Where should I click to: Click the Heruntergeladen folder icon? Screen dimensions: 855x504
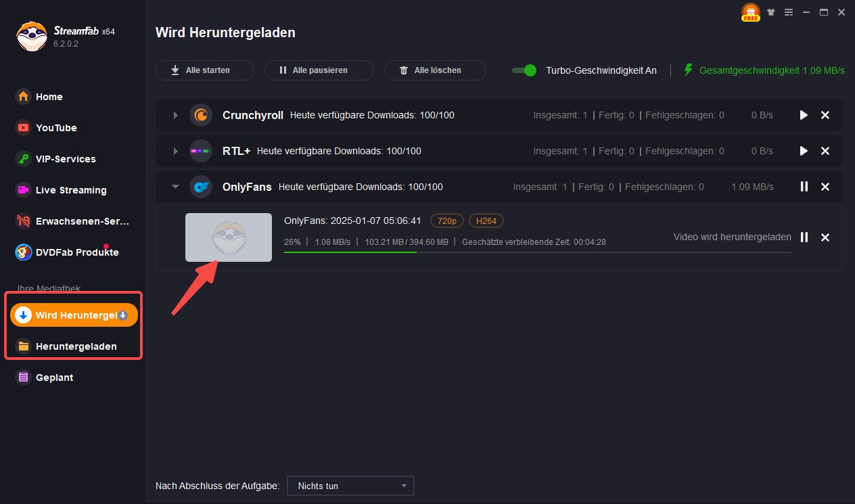point(24,346)
